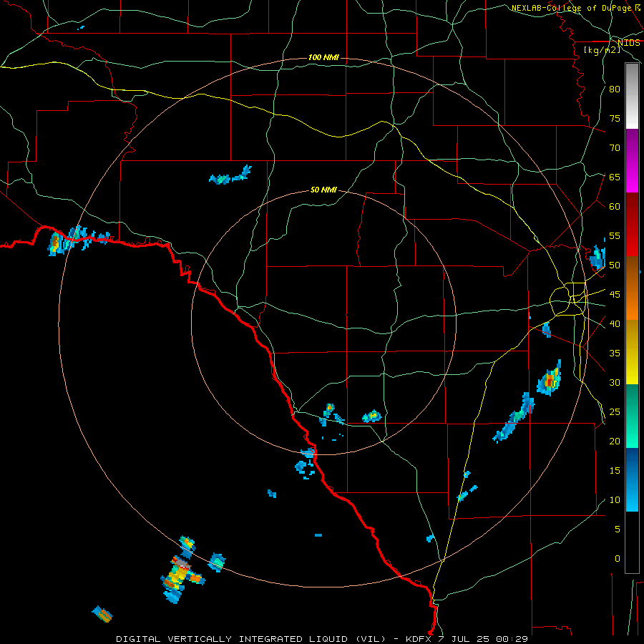
Task: Click the 70 value on the VIL scale
Action: coord(615,148)
